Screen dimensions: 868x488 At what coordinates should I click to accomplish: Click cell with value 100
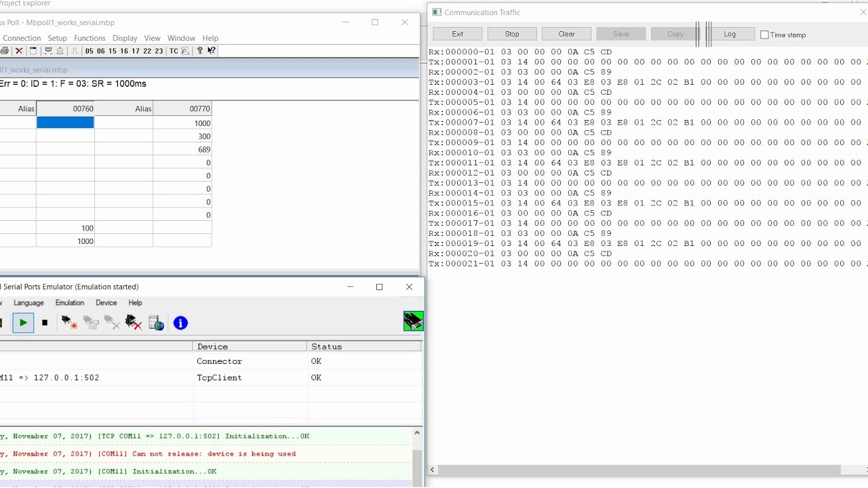point(65,228)
